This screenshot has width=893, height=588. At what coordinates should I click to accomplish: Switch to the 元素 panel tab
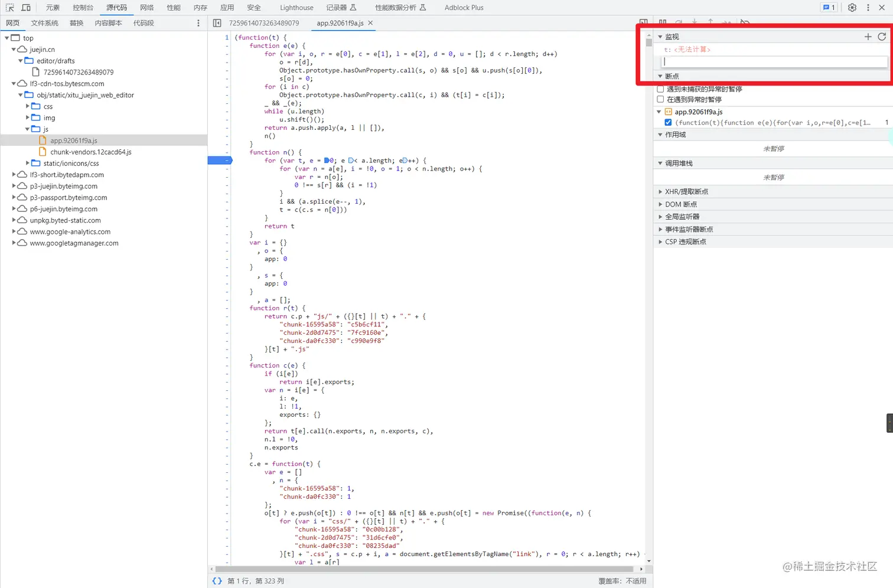point(53,8)
